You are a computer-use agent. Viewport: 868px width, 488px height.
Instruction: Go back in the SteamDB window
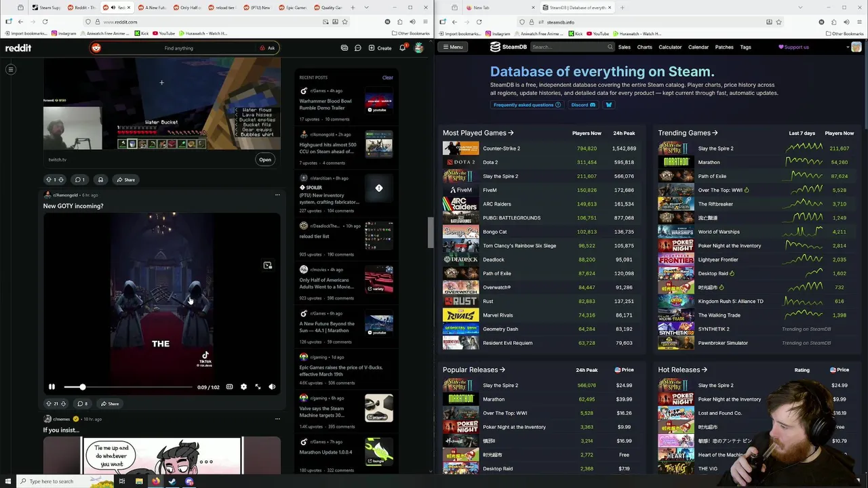(x=454, y=22)
